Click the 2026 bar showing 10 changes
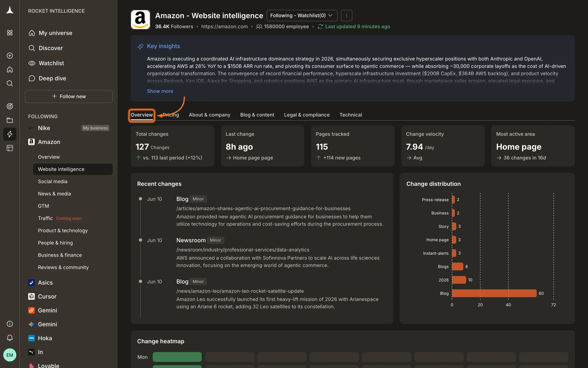Viewport: 588px width, 368px height. [x=459, y=280]
